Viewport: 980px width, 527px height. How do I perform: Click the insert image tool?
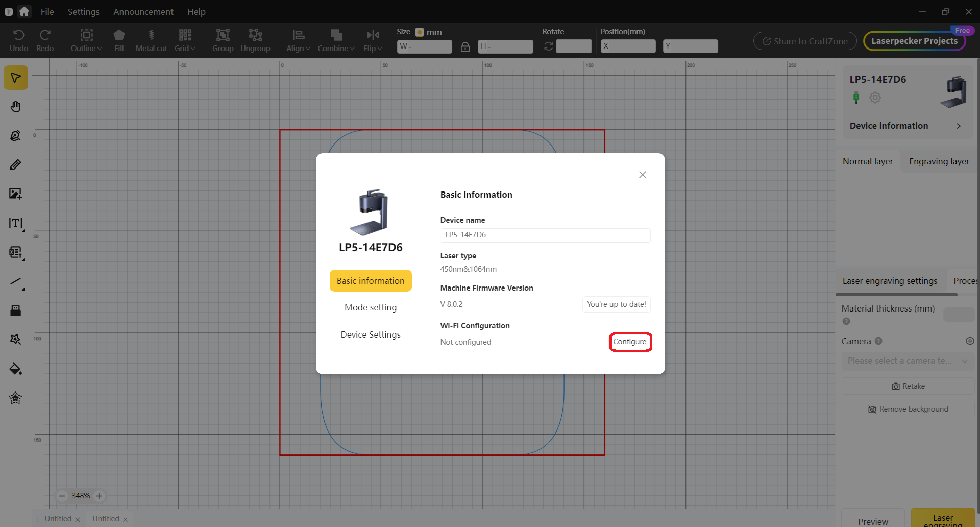(x=16, y=194)
